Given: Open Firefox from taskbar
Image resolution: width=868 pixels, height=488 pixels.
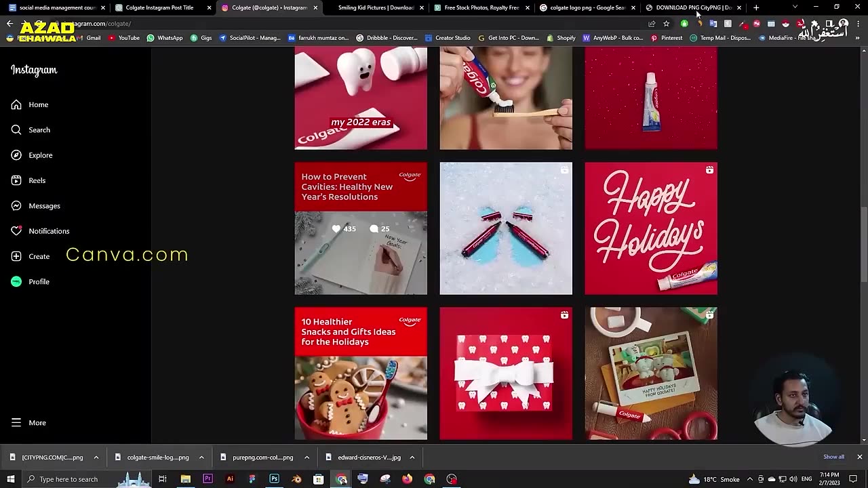Looking at the screenshot, I should (407, 479).
